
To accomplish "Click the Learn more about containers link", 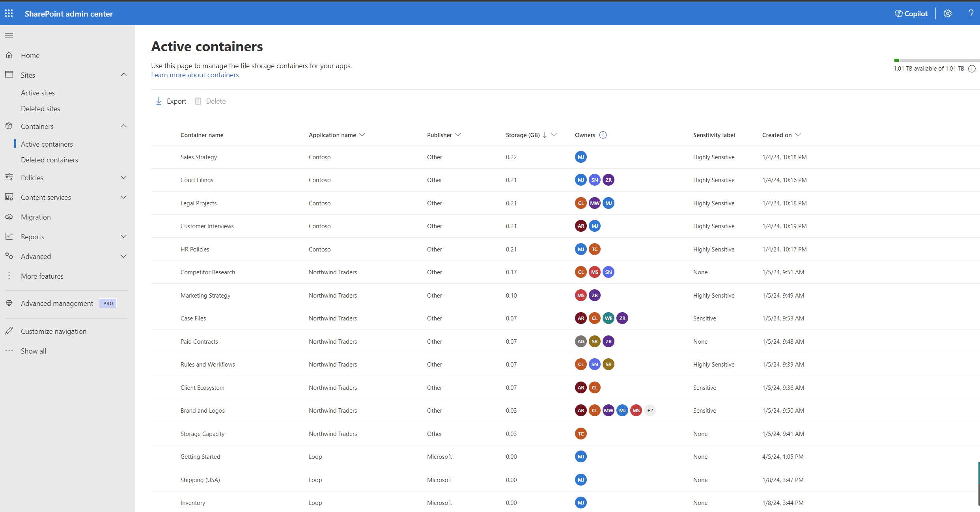I will click(x=194, y=74).
